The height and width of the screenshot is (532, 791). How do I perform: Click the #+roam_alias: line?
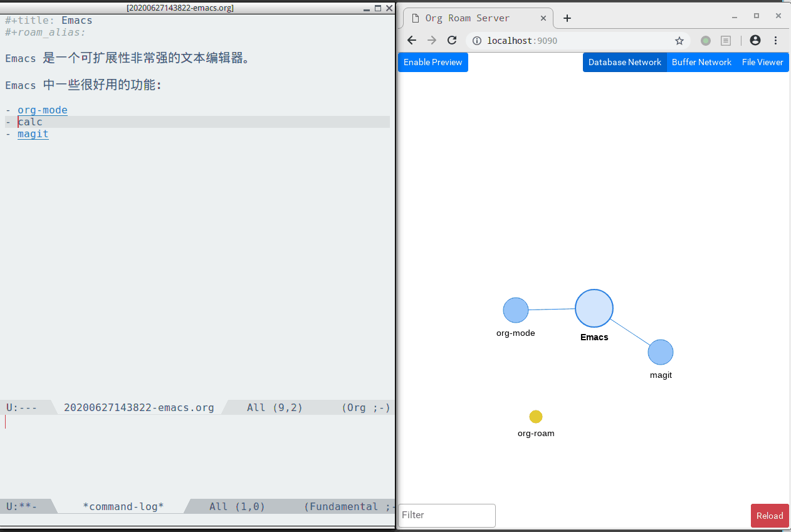pos(45,33)
